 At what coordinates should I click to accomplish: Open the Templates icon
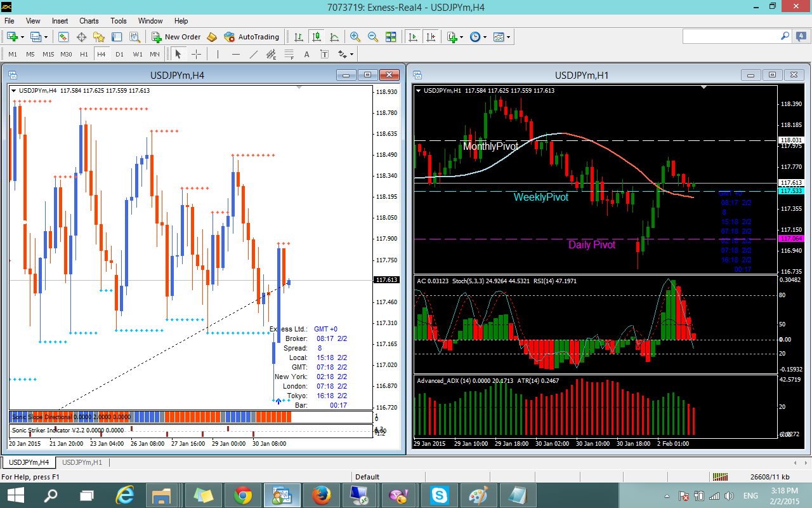tap(499, 37)
